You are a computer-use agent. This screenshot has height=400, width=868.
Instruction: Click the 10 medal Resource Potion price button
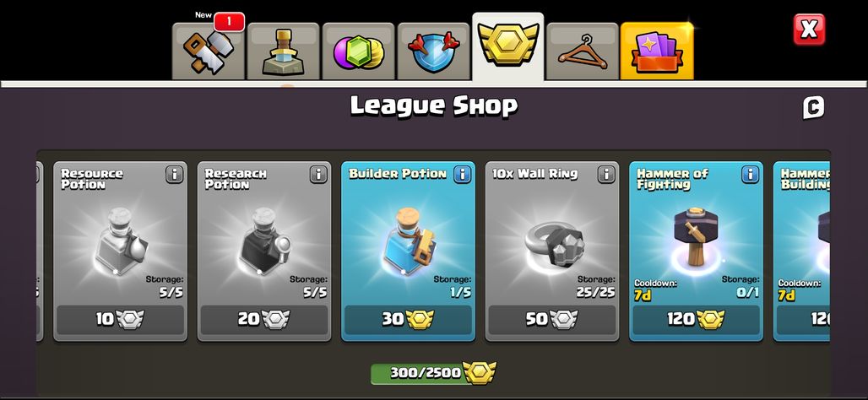tap(120, 320)
